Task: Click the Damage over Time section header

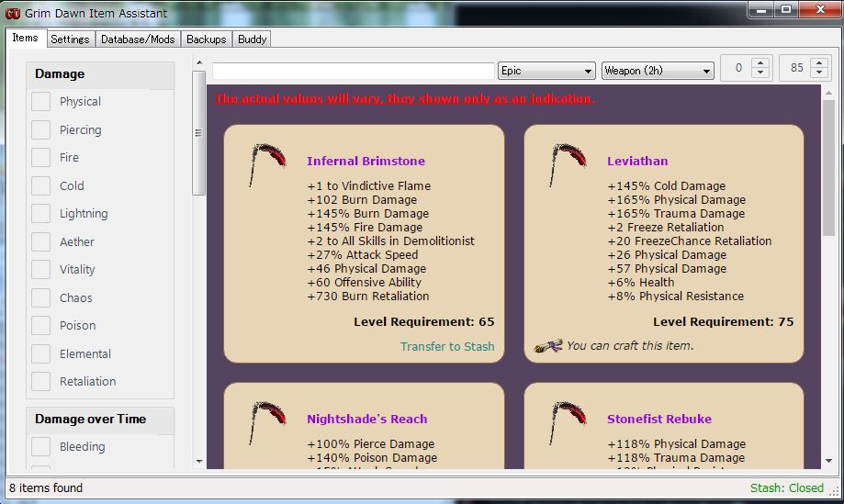Action: [x=100, y=419]
